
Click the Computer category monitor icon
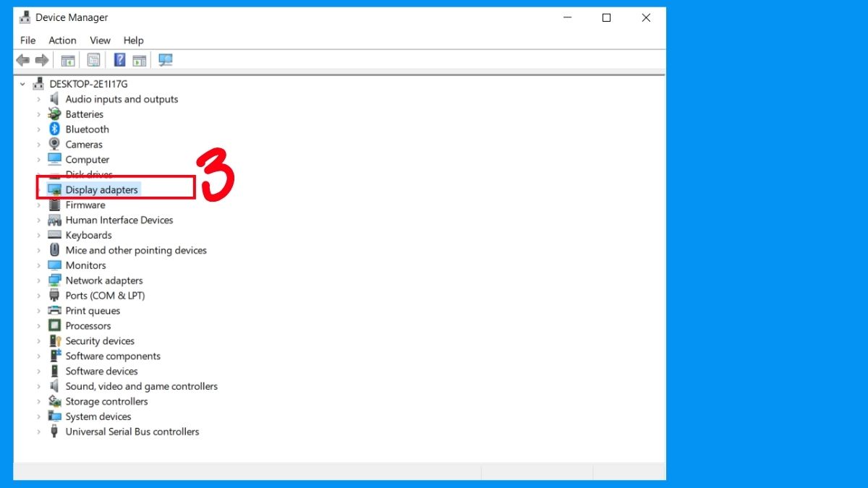tap(54, 160)
